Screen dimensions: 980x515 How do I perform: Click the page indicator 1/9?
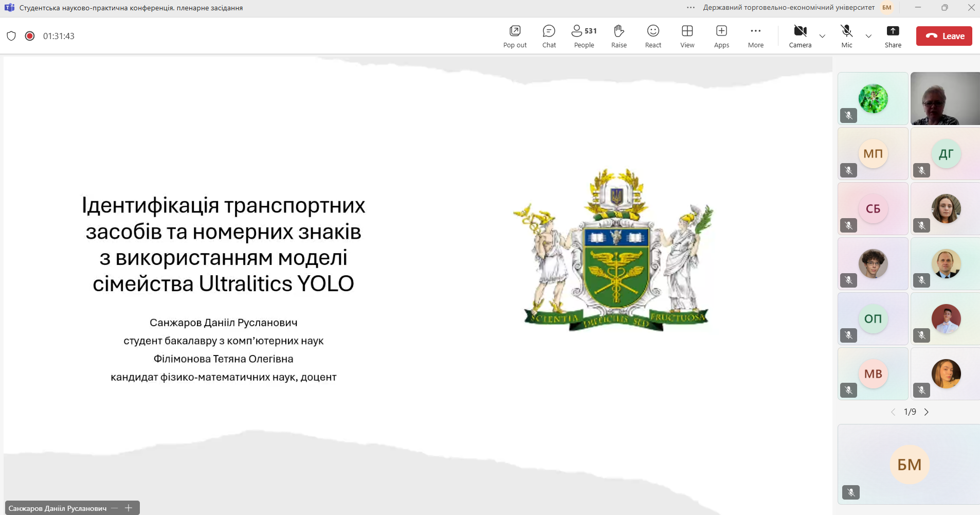point(910,412)
